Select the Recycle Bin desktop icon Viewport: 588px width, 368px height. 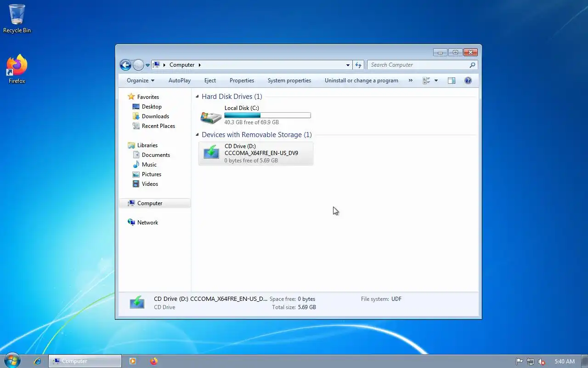(17, 18)
